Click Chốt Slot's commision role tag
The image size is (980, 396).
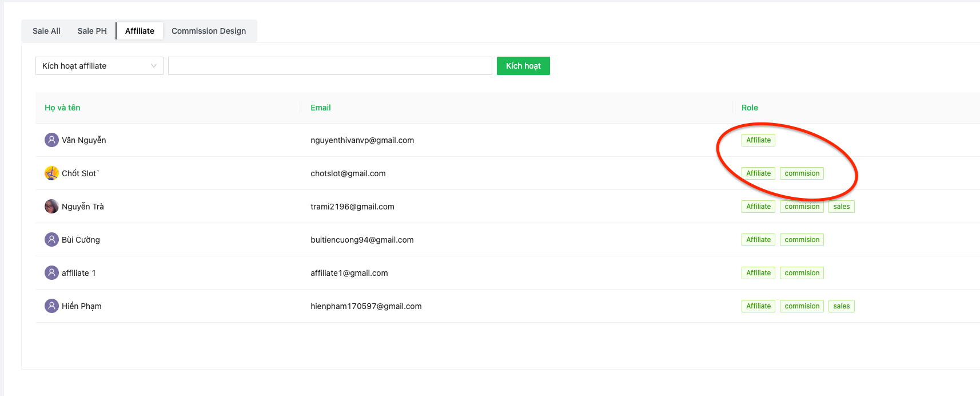[x=802, y=173]
